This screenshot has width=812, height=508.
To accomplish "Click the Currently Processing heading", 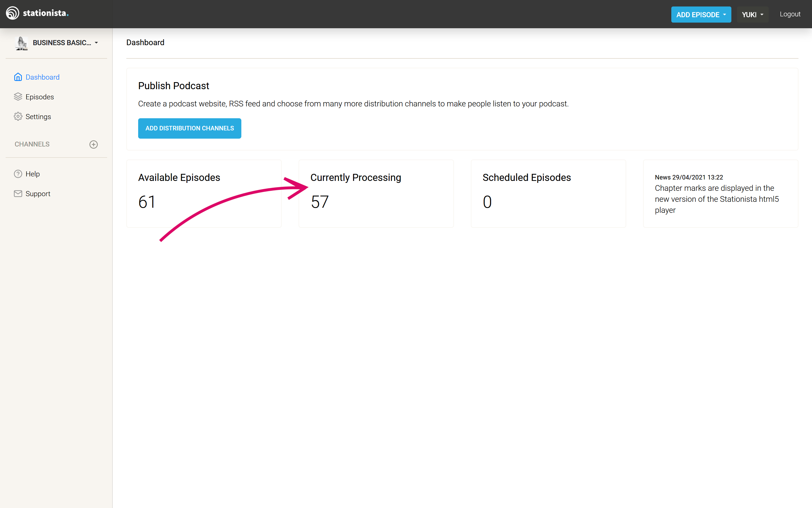I will [356, 178].
